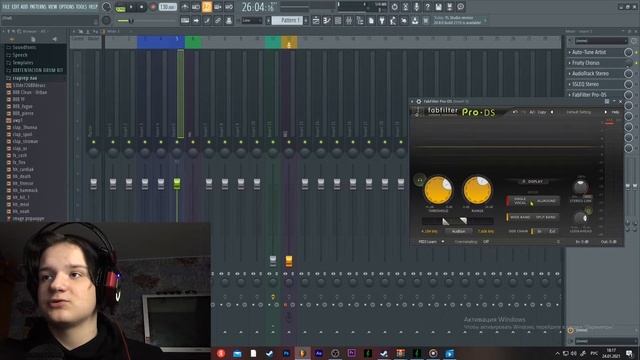Click the circular arrow icon in top toolbar
Image resolution: width=640 pixels, height=360 pixels.
pyautogui.click(x=394, y=7)
